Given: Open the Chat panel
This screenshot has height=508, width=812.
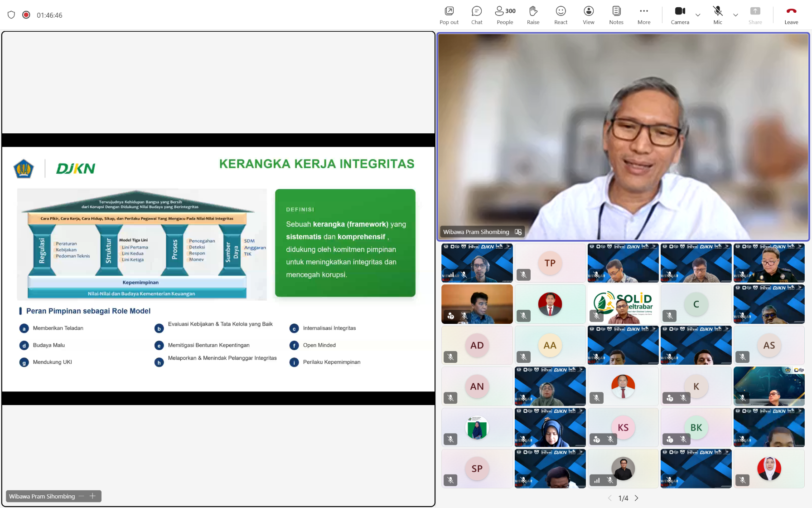Looking at the screenshot, I should [x=477, y=15].
